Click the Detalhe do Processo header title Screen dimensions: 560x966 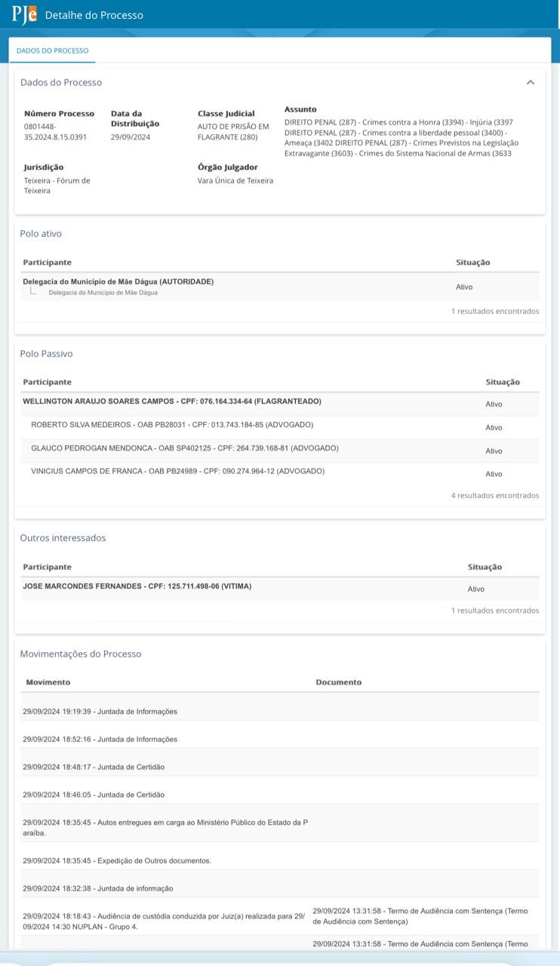pos(94,15)
